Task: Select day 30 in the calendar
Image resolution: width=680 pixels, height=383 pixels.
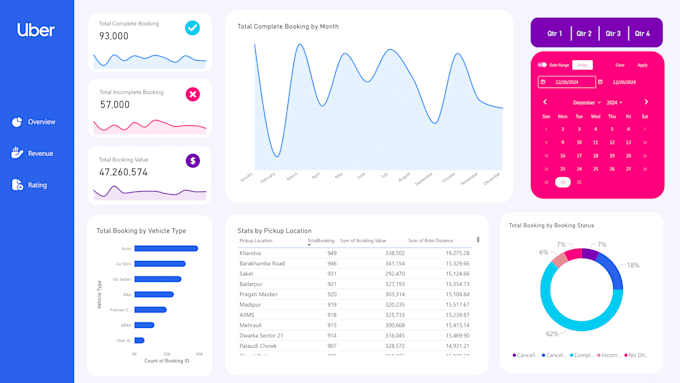Action: coord(562,182)
